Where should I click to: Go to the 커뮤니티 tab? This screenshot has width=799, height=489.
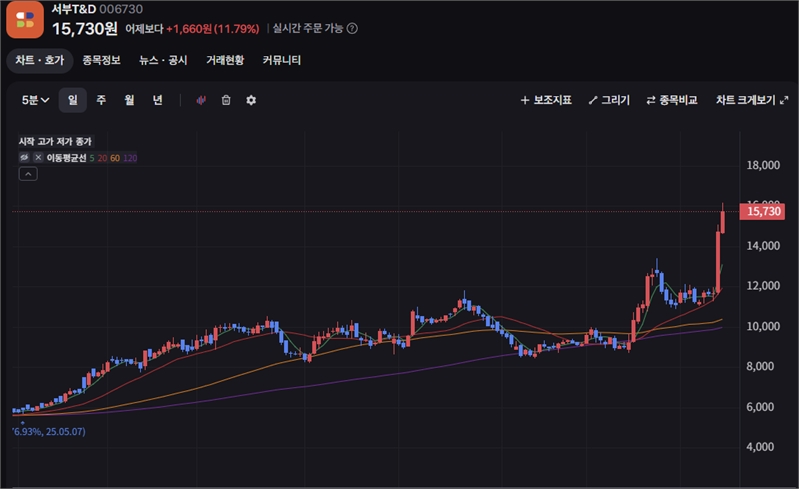(281, 60)
